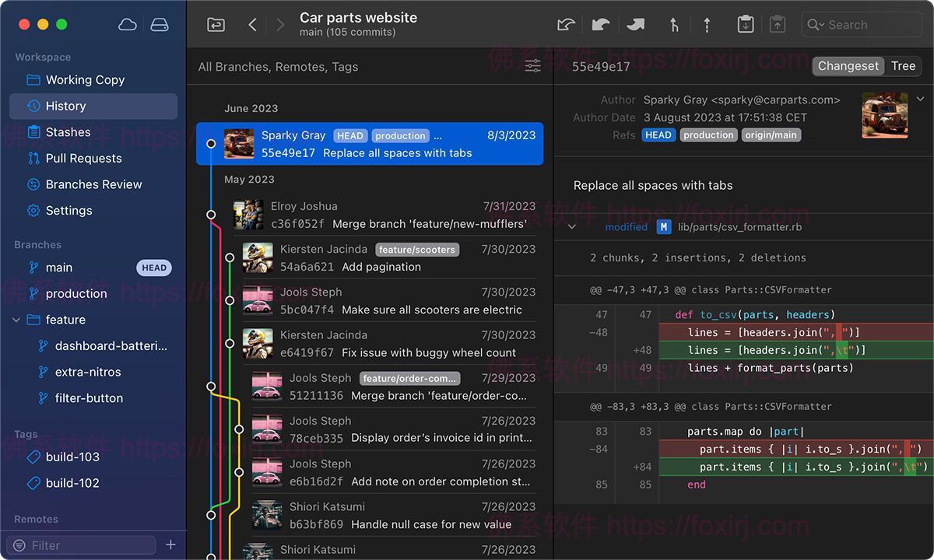Switch to the Tree tab

(903, 66)
